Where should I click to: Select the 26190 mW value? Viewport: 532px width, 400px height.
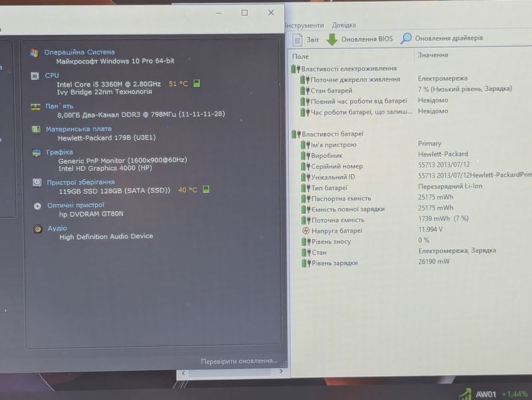pos(434,261)
